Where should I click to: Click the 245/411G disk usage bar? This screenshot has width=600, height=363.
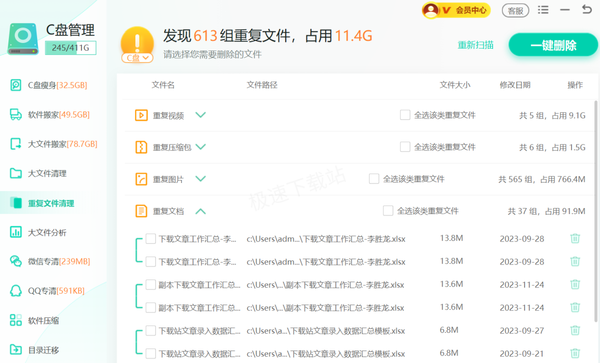coord(70,48)
